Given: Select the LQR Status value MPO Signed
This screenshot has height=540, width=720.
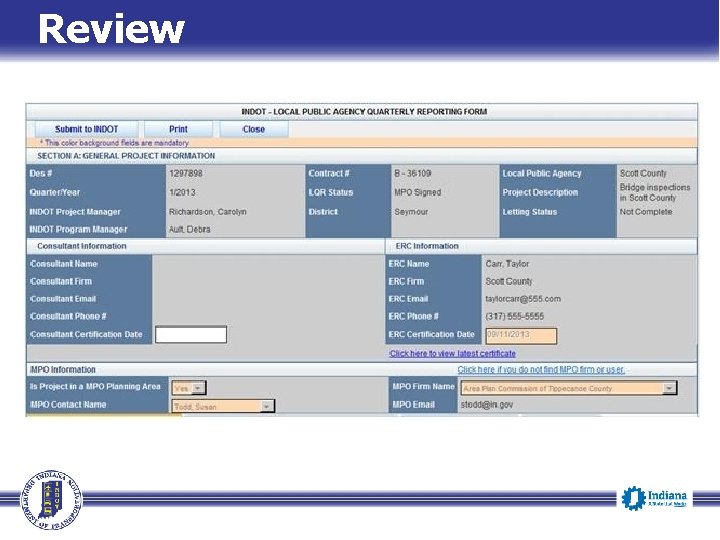Looking at the screenshot, I should click(417, 192).
